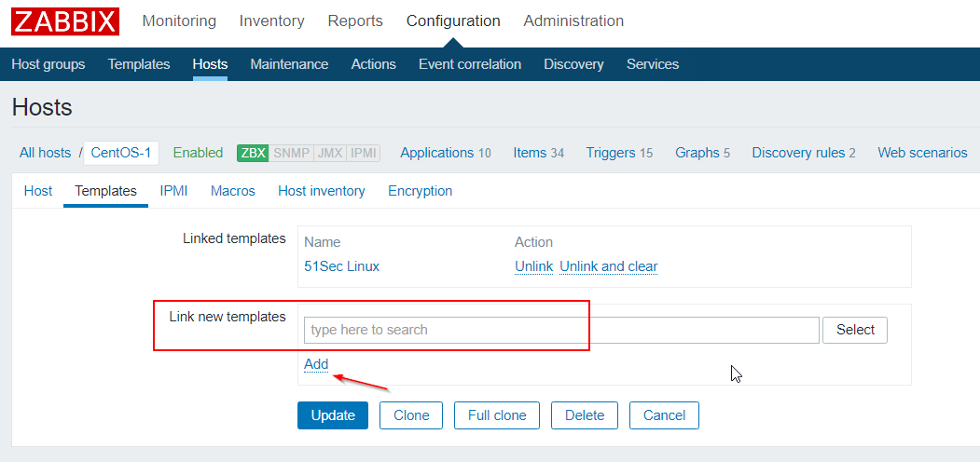Image resolution: width=980 pixels, height=462 pixels.
Task: Click the JMX availability badge
Action: (330, 153)
